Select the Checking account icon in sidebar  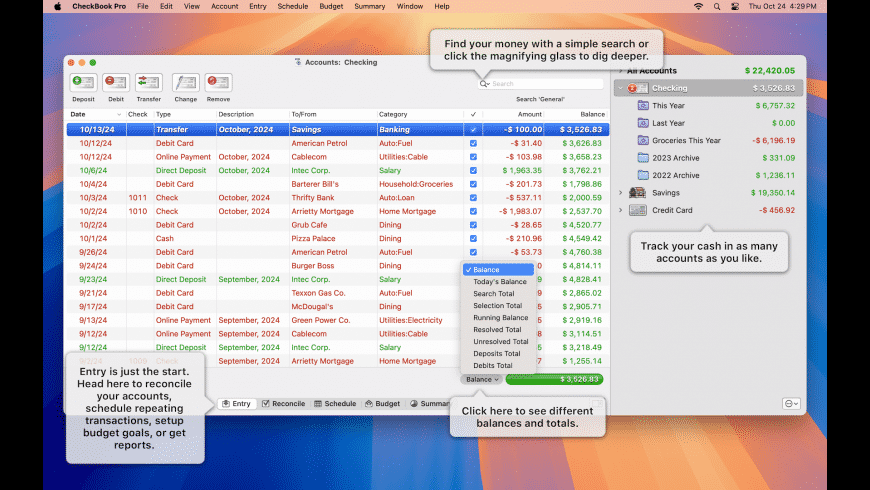click(x=638, y=88)
